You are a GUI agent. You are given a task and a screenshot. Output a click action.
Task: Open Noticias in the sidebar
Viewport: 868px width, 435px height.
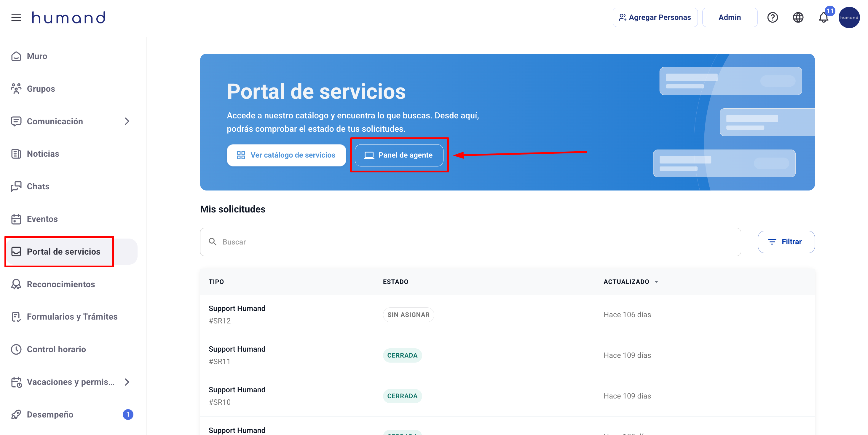(x=43, y=154)
